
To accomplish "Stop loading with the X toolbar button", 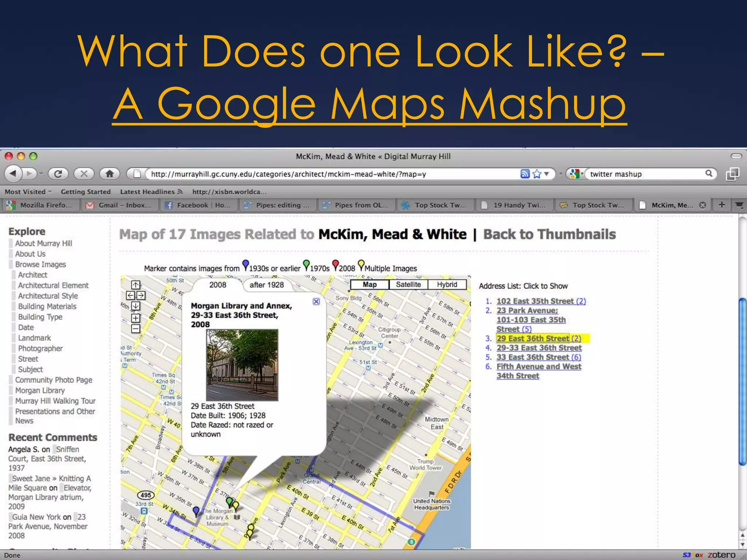I will [x=84, y=174].
